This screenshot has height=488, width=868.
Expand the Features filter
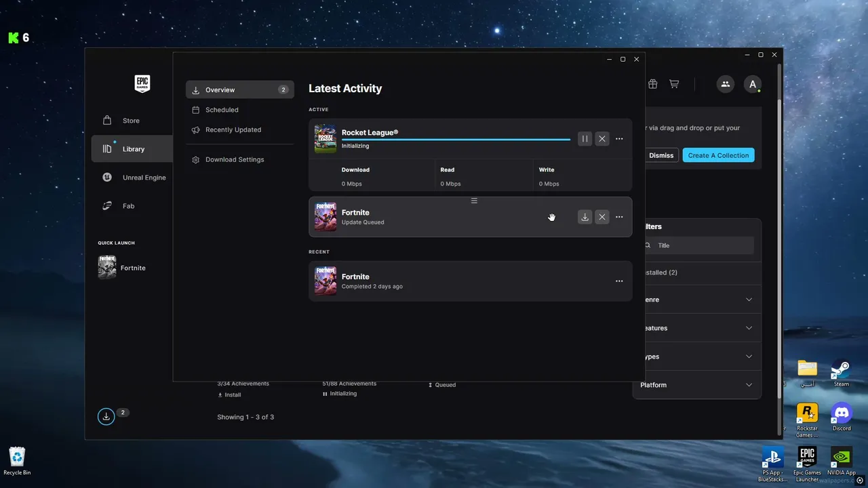pos(696,328)
